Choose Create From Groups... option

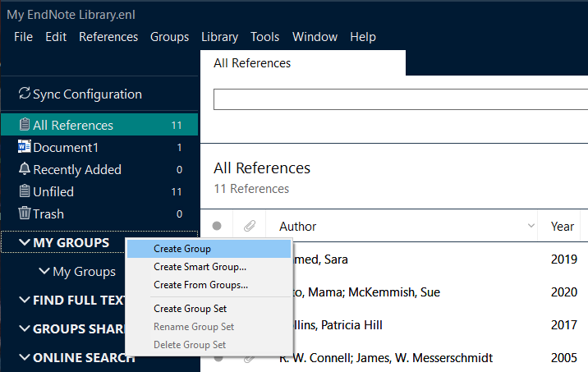tap(209, 285)
